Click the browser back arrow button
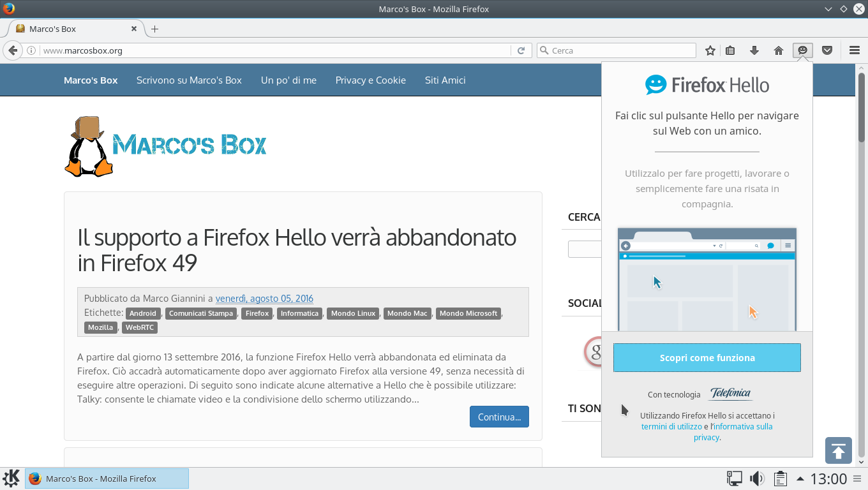 pos(12,50)
